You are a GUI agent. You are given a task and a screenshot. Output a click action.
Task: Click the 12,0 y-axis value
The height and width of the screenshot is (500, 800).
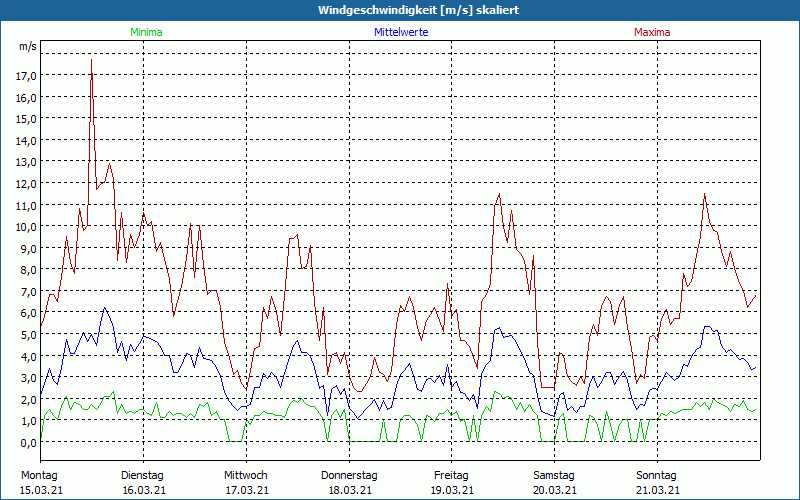27,184
